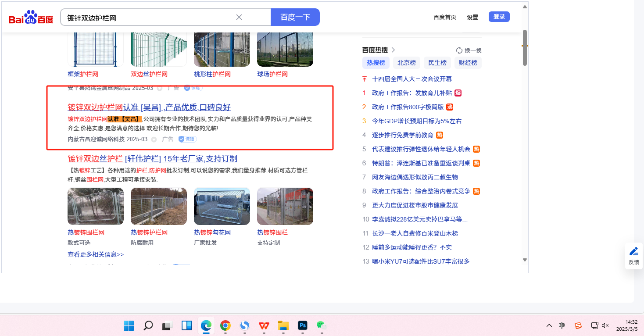Open the 反馈 feedback pencil icon

pyautogui.click(x=634, y=251)
